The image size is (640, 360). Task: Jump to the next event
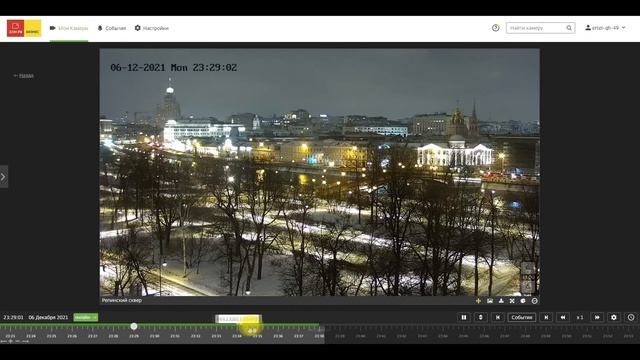(546, 317)
